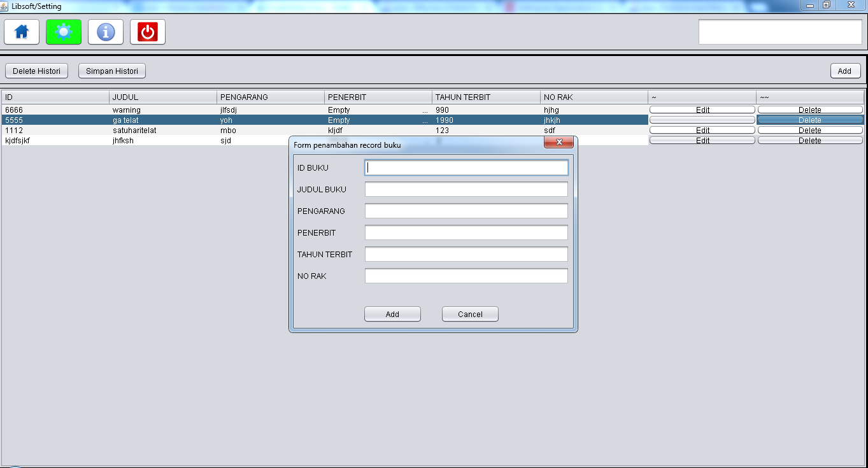Image resolution: width=868 pixels, height=468 pixels.
Task: Select the 'jhkjh' rack cell
Action: tap(594, 120)
